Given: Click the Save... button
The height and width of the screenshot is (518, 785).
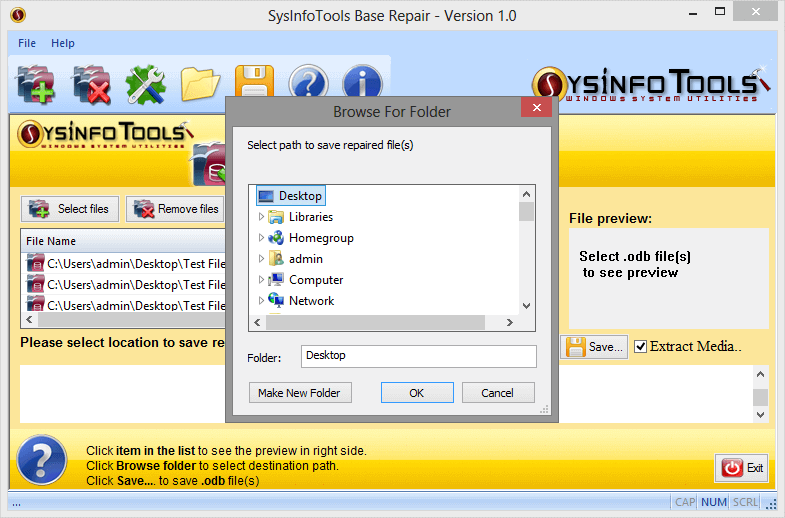Looking at the screenshot, I should pyautogui.click(x=594, y=346).
